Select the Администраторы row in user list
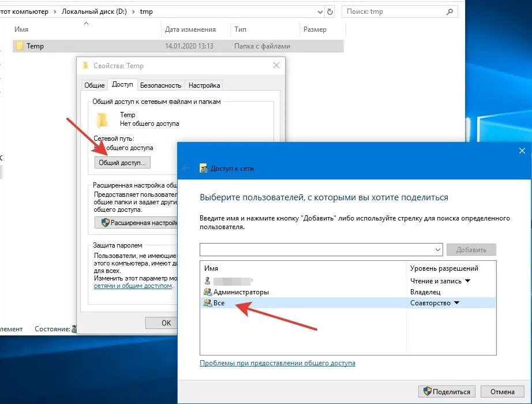The image size is (532, 404). click(348, 291)
